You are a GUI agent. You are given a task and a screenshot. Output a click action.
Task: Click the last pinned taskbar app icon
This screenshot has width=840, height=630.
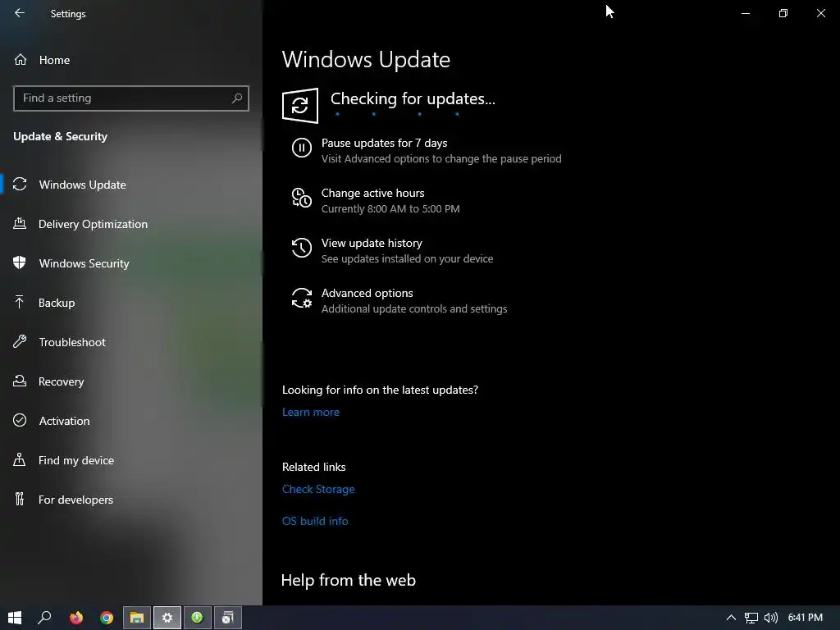pyautogui.click(x=228, y=618)
